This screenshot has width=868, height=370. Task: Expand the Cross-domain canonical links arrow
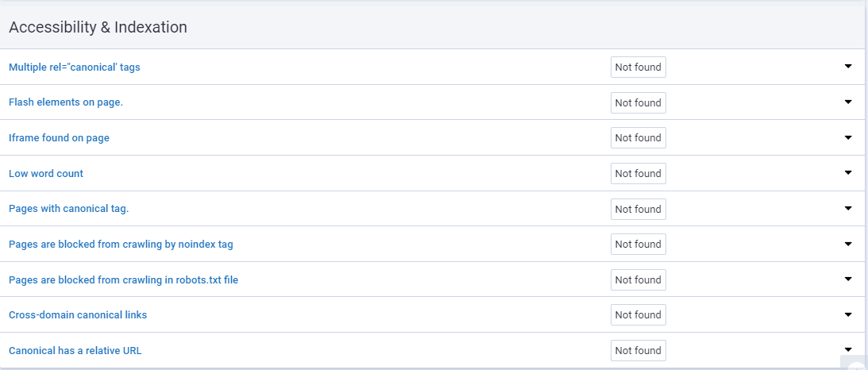(847, 314)
